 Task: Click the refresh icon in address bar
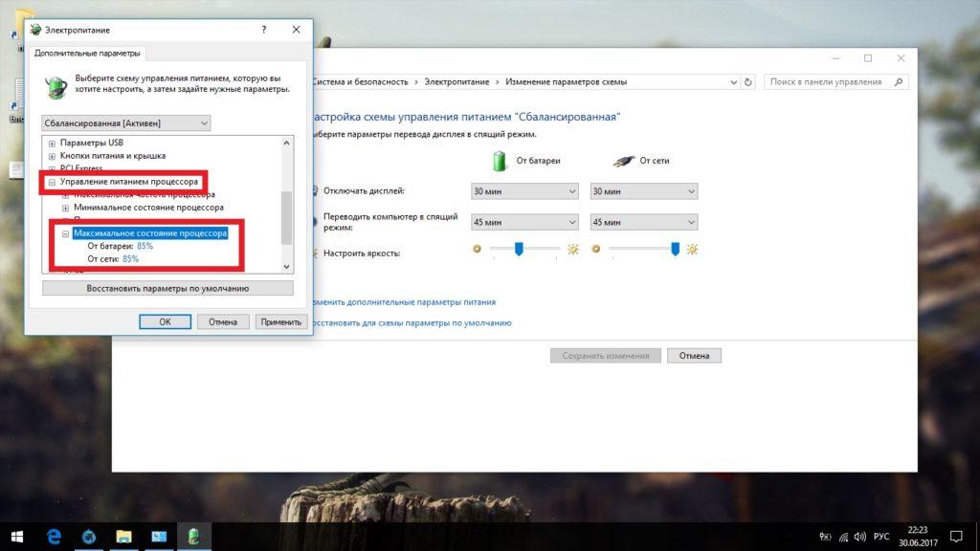(x=748, y=82)
